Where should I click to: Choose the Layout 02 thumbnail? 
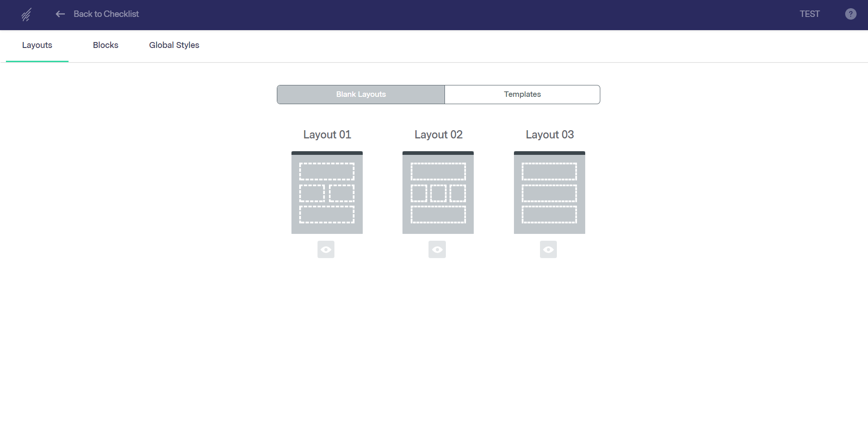coord(438,193)
